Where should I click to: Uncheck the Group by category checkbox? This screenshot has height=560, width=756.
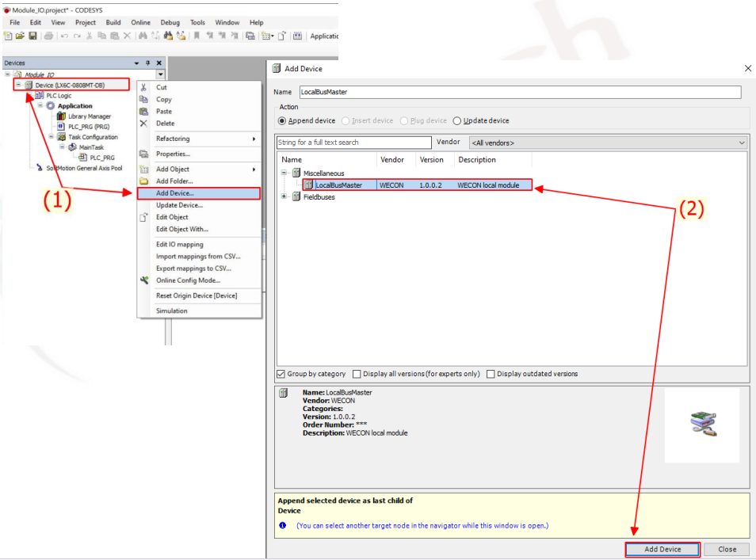coord(281,374)
